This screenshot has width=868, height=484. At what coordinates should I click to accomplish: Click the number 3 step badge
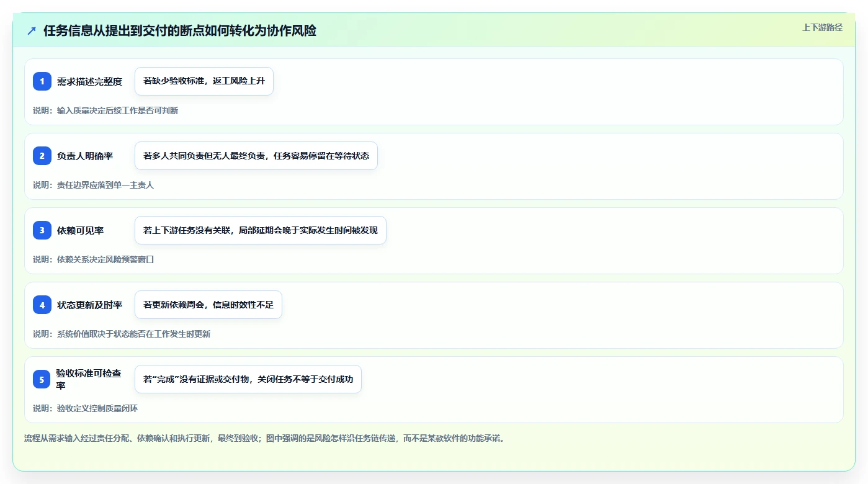pyautogui.click(x=42, y=230)
